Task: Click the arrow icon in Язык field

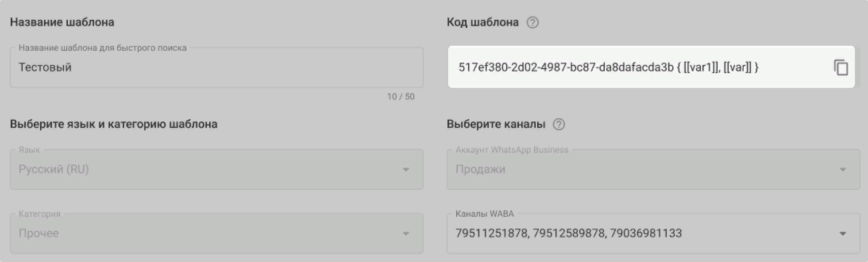Action: 406,170
